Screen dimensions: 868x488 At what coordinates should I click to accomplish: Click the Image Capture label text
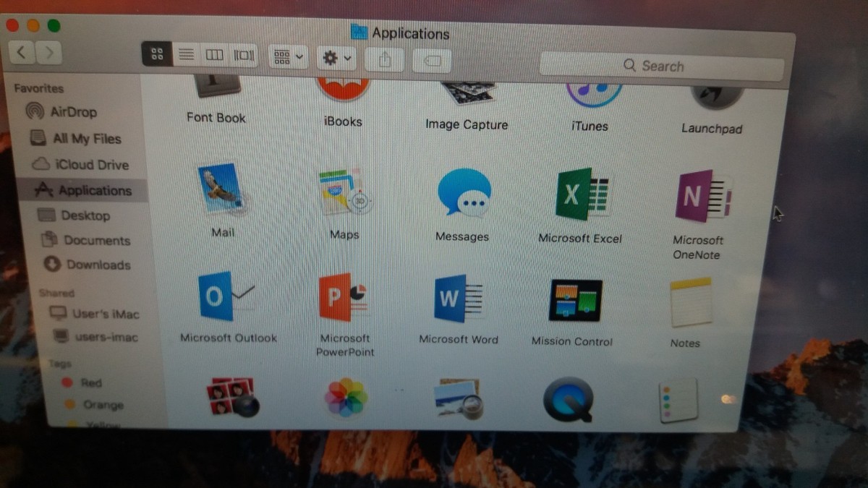point(467,124)
